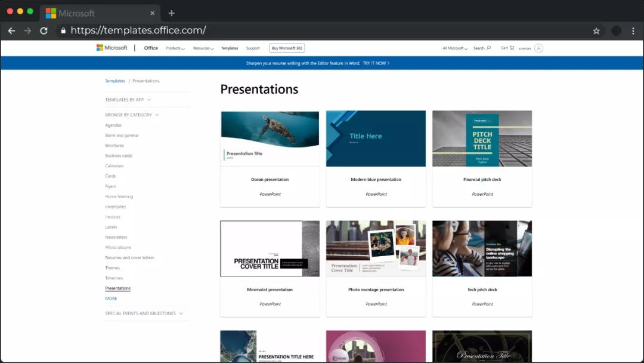Open a new browser tab with plus
Viewport: 644px width, 363px height.
tap(171, 13)
